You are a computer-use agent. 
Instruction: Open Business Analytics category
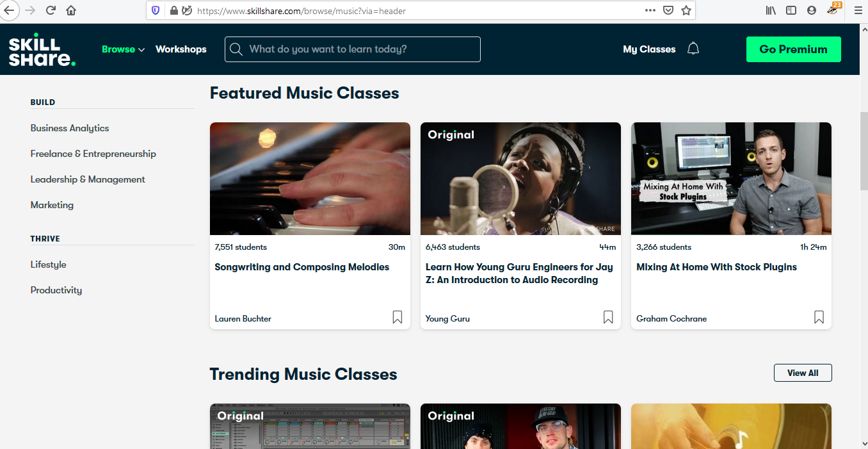click(x=70, y=128)
